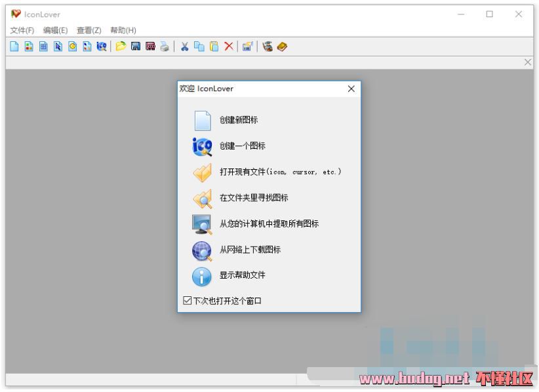
Task: Click the ico magnifier icon for 创建一个图标
Action: click(202, 146)
